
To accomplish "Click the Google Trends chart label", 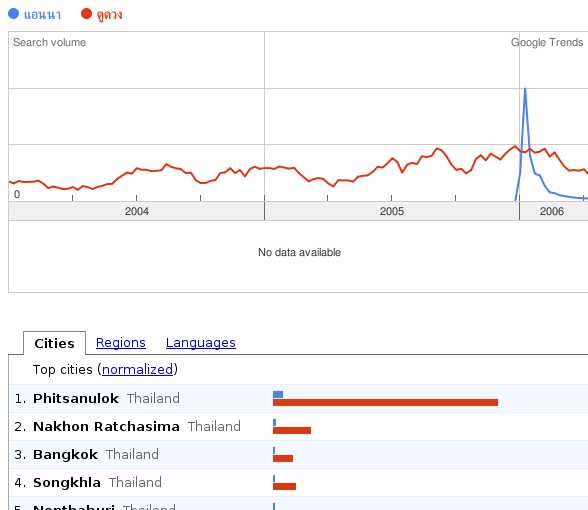I will pos(547,42).
